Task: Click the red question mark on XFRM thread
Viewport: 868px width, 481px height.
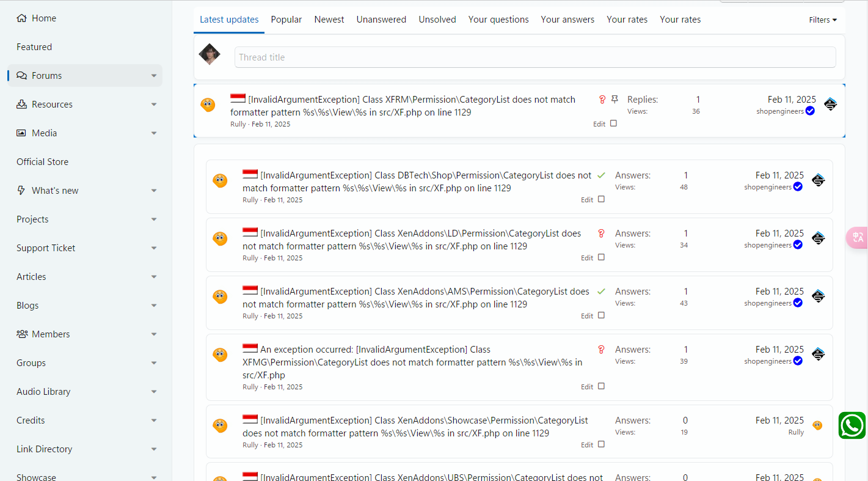Action: (x=602, y=100)
